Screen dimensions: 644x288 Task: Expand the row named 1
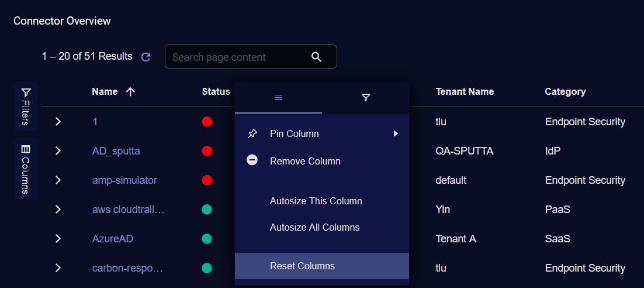coord(58,122)
